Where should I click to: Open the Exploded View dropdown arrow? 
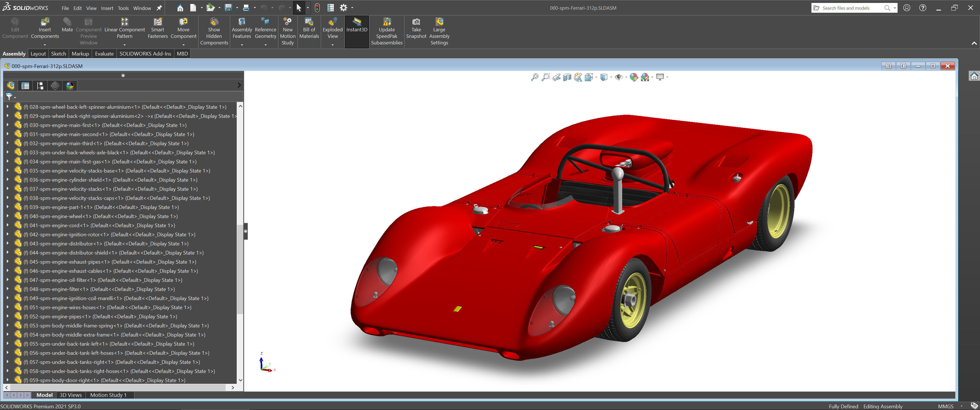pos(332,45)
